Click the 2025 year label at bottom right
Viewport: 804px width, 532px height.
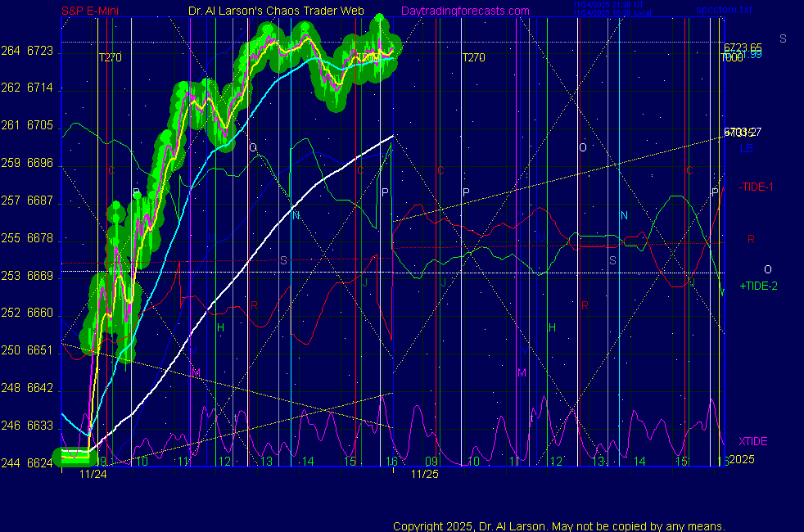point(741,460)
